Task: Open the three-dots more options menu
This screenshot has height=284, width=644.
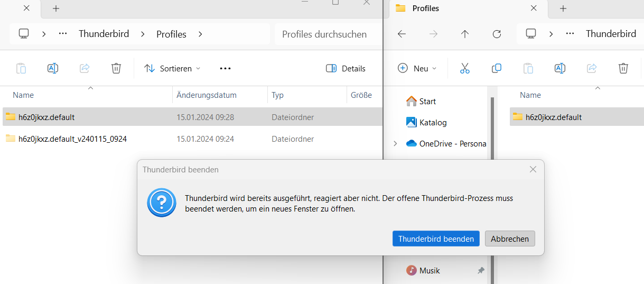Action: click(226, 68)
